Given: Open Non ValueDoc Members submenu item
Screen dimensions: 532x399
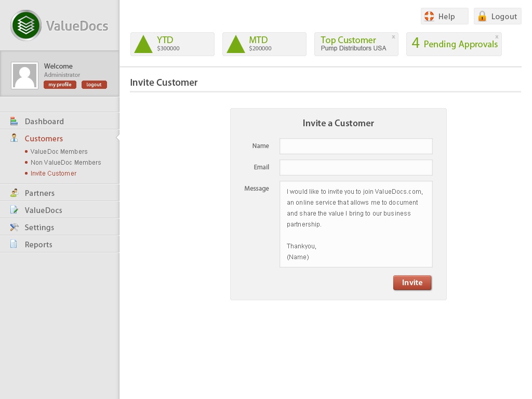Looking at the screenshot, I should click(x=65, y=163).
